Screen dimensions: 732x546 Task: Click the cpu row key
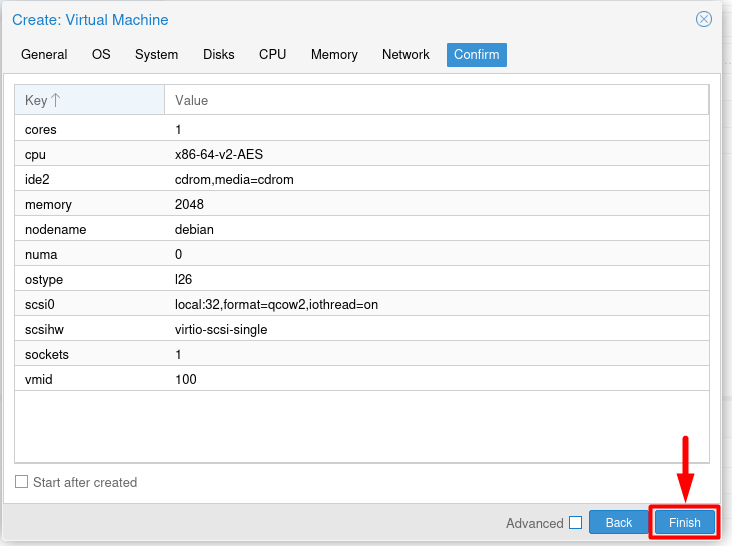pyautogui.click(x=35, y=155)
